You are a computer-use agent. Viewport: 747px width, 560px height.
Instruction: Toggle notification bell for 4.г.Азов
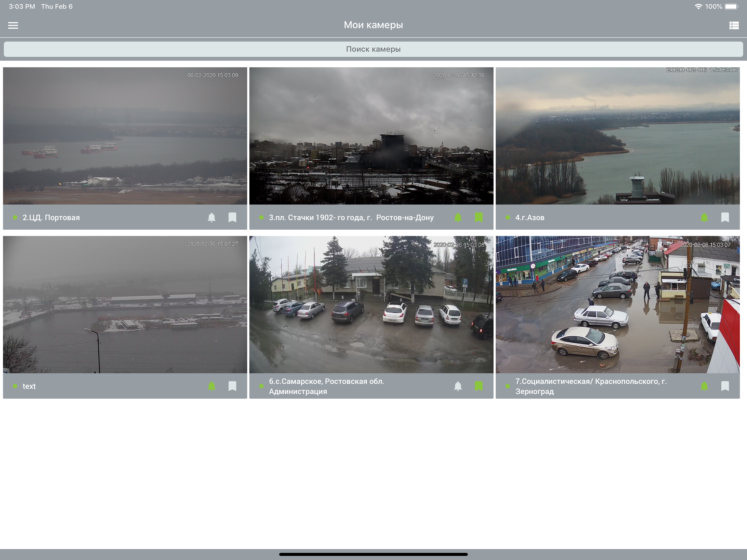(704, 217)
